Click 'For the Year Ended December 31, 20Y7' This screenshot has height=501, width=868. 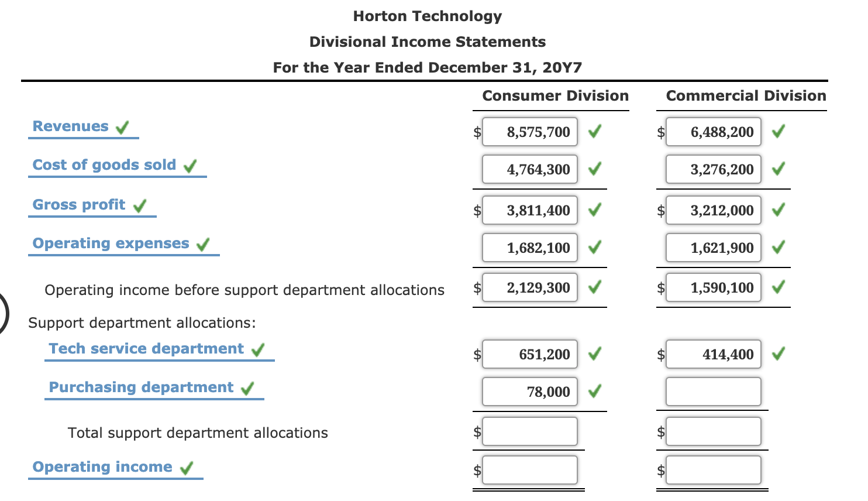coord(428,68)
